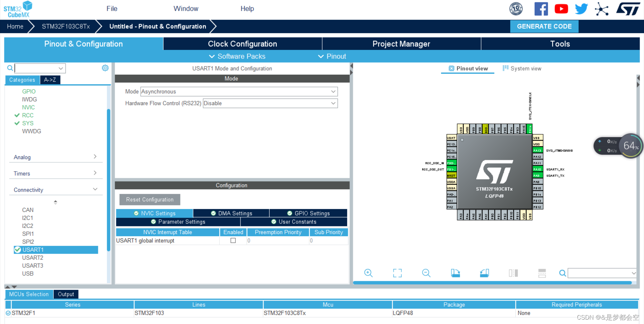Click Reset Configuration button
The height and width of the screenshot is (324, 644).
coord(150,200)
